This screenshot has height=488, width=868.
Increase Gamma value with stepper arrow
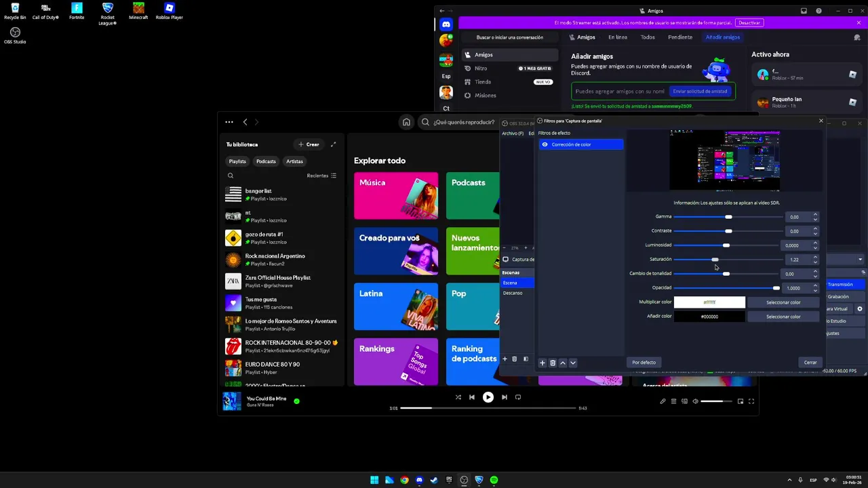[815, 215]
